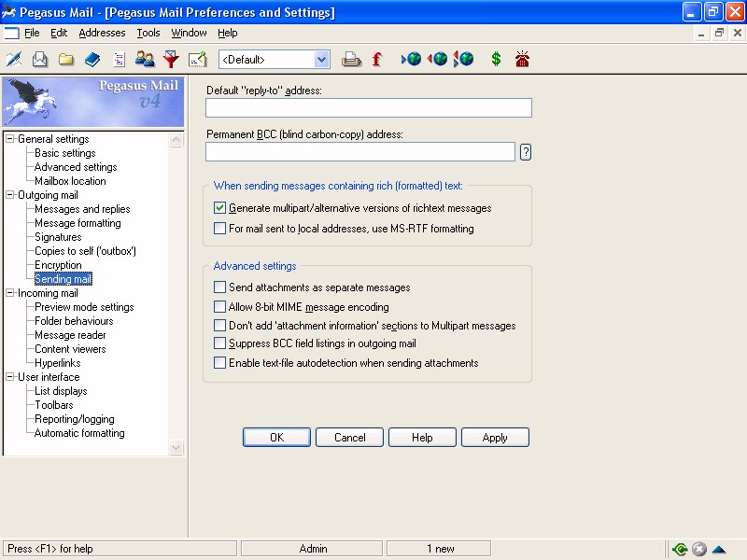Screen dimensions: 747x560
Task: Open address books via the blue book icon
Action: 92,59
